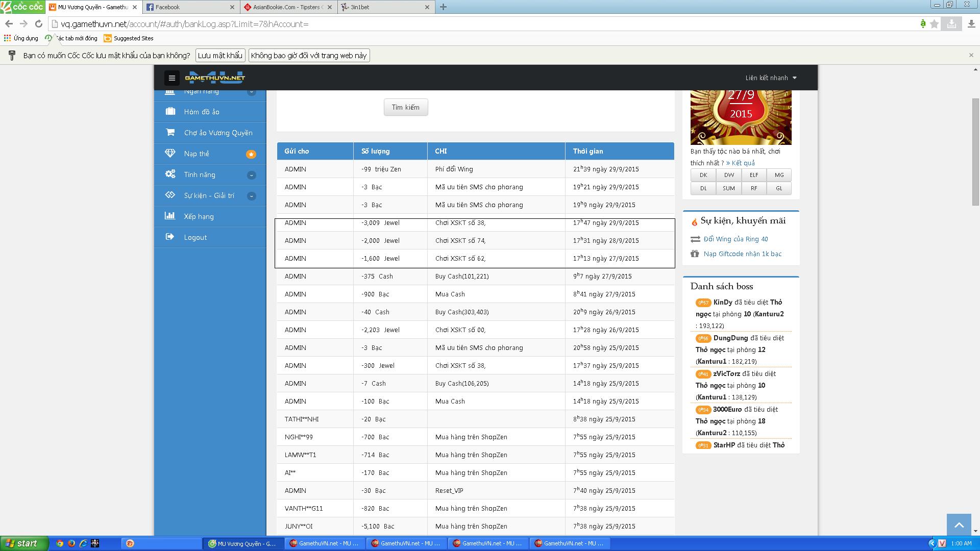Image resolution: width=980 pixels, height=551 pixels.
Task: Expand the Sự kiện - Giải trí chevron
Action: [x=251, y=196]
